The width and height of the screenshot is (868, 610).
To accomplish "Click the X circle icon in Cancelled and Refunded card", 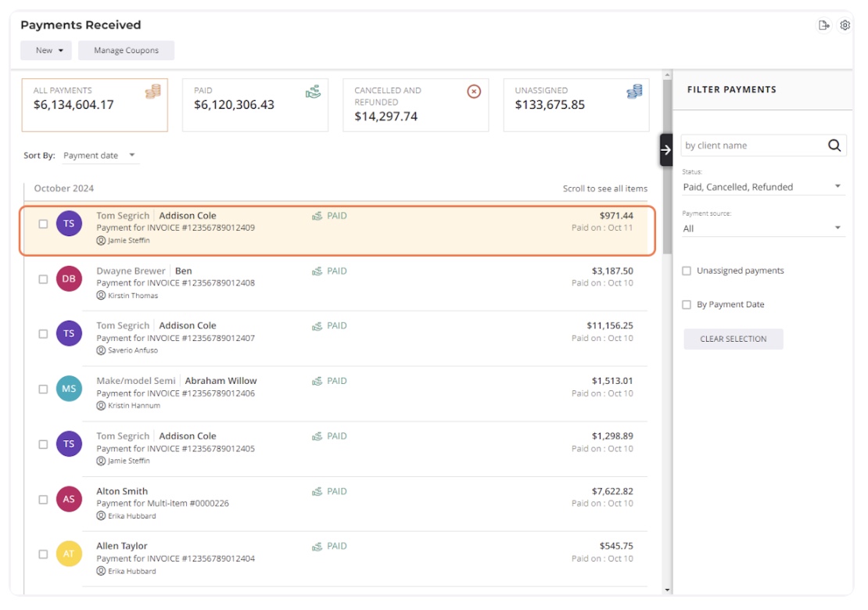I will click(474, 91).
